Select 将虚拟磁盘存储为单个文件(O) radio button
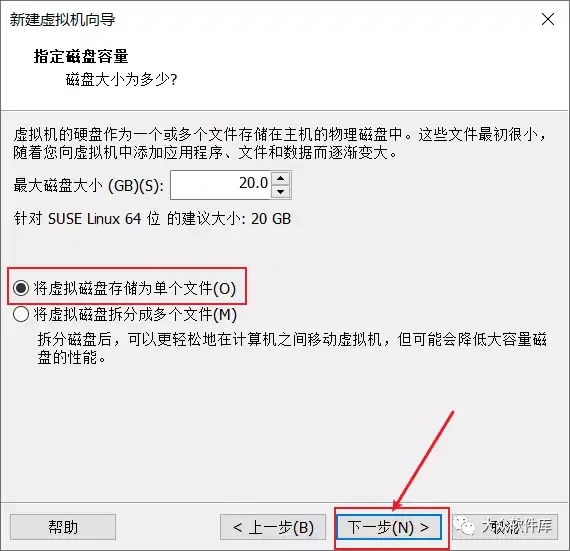This screenshot has height=551, width=570. [21, 288]
